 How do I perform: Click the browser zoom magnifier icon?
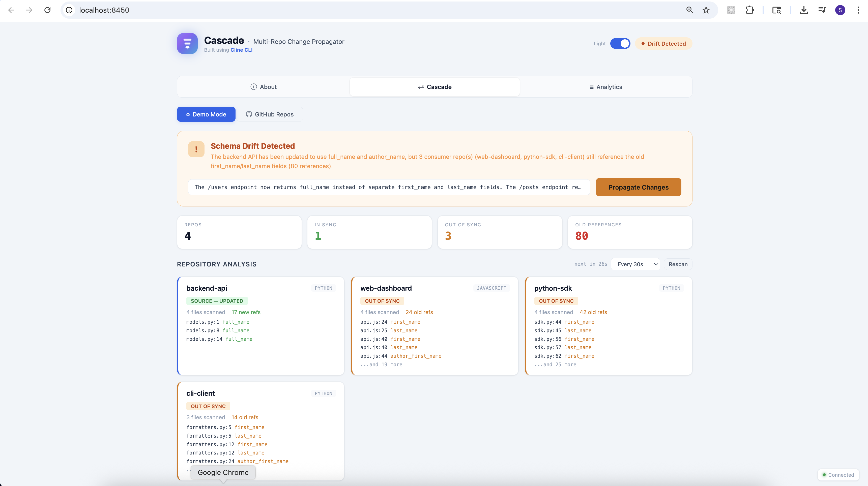(689, 10)
